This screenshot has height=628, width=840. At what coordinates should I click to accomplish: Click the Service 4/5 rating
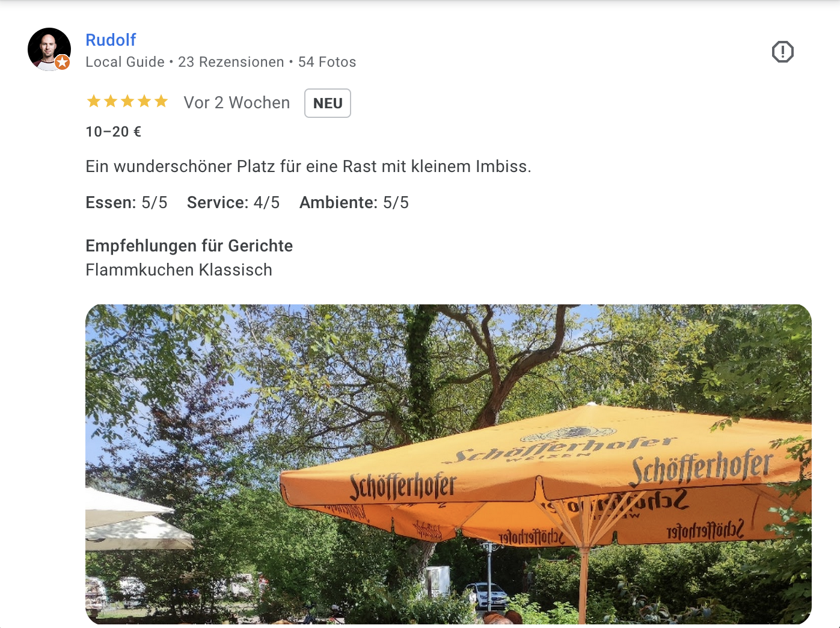[x=233, y=203]
